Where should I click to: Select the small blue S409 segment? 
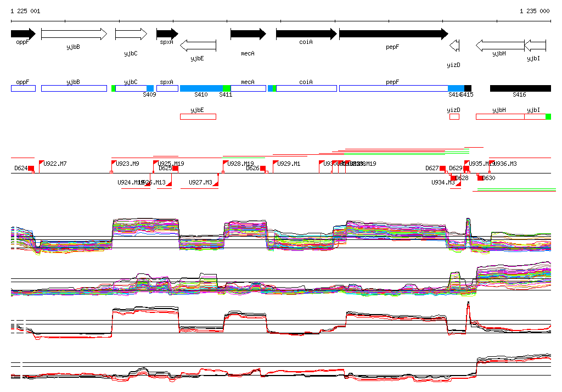(x=150, y=88)
